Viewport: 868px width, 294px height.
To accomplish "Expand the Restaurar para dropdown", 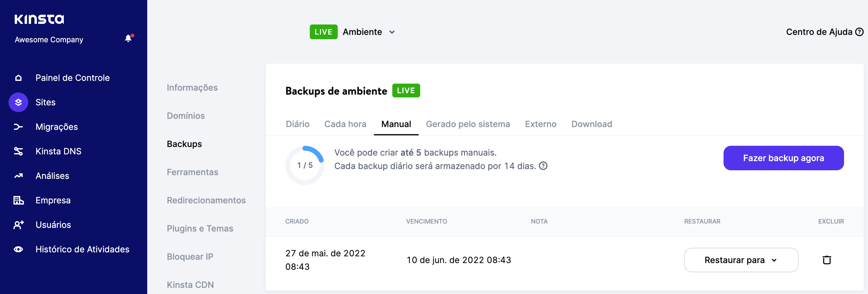I will pos(741,260).
